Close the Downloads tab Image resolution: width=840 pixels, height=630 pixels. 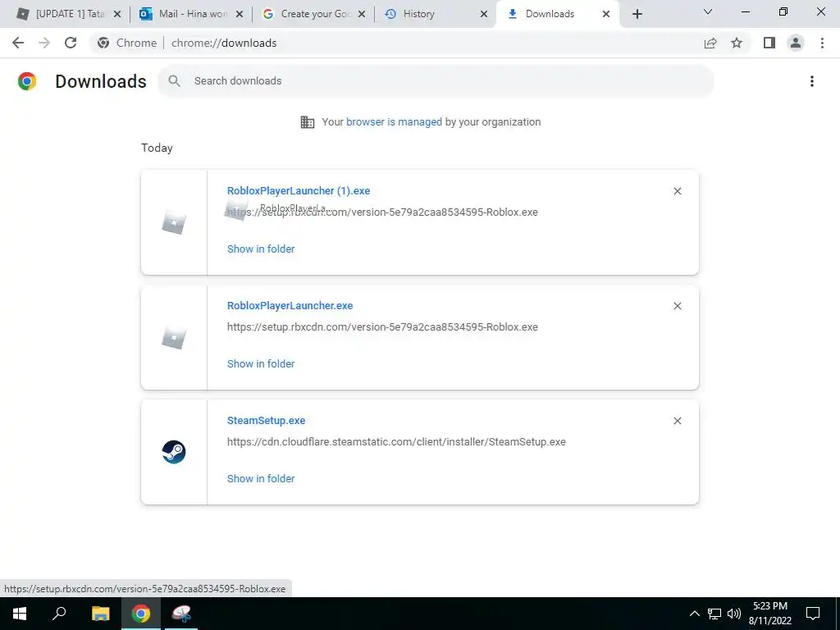pyautogui.click(x=606, y=14)
